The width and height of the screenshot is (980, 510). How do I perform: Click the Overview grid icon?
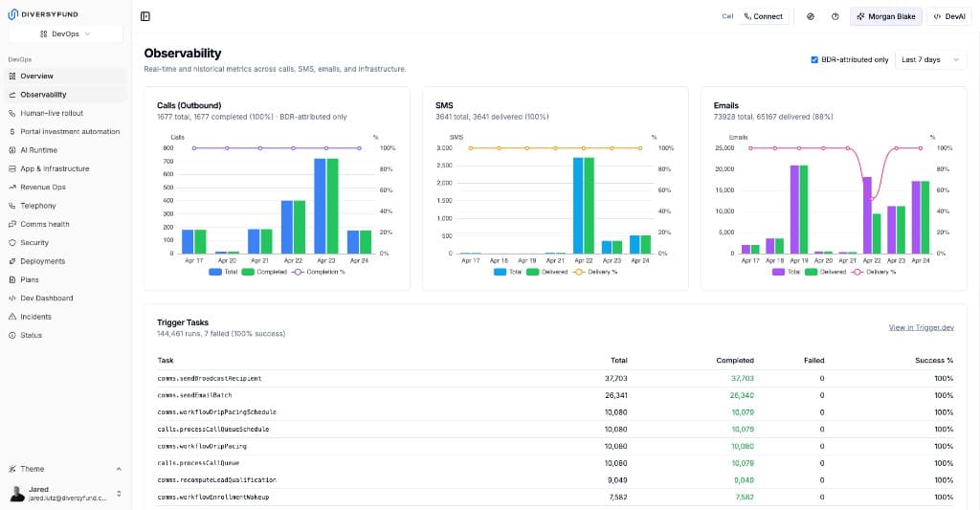pyautogui.click(x=11, y=77)
